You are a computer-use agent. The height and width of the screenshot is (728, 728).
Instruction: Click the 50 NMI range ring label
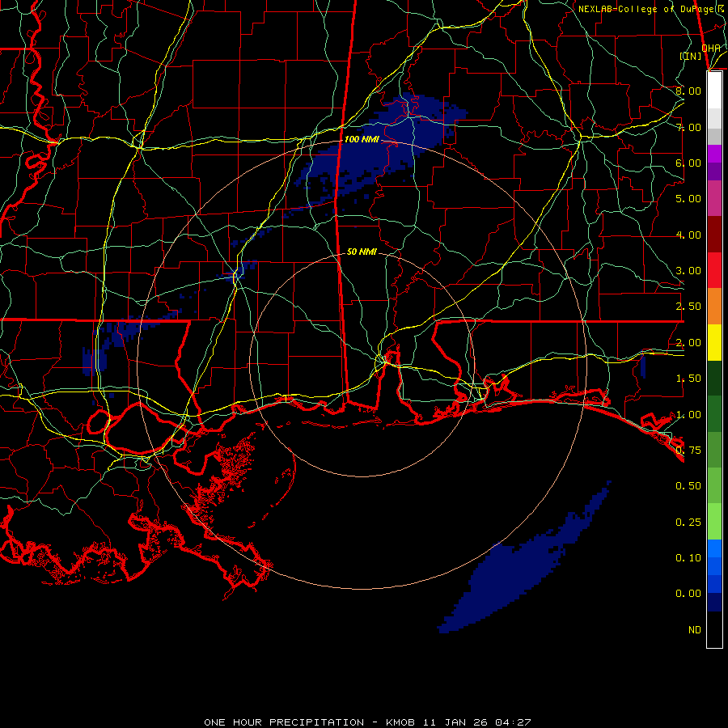coord(362,252)
